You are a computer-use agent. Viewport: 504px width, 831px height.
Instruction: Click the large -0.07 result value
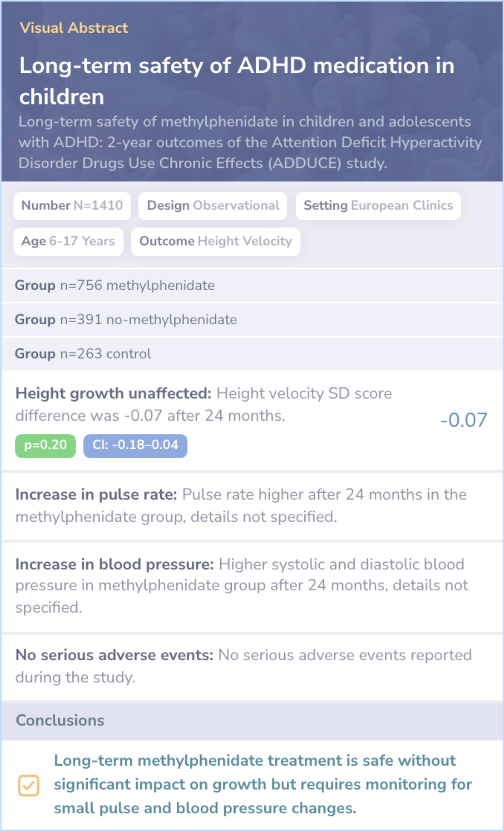464,420
